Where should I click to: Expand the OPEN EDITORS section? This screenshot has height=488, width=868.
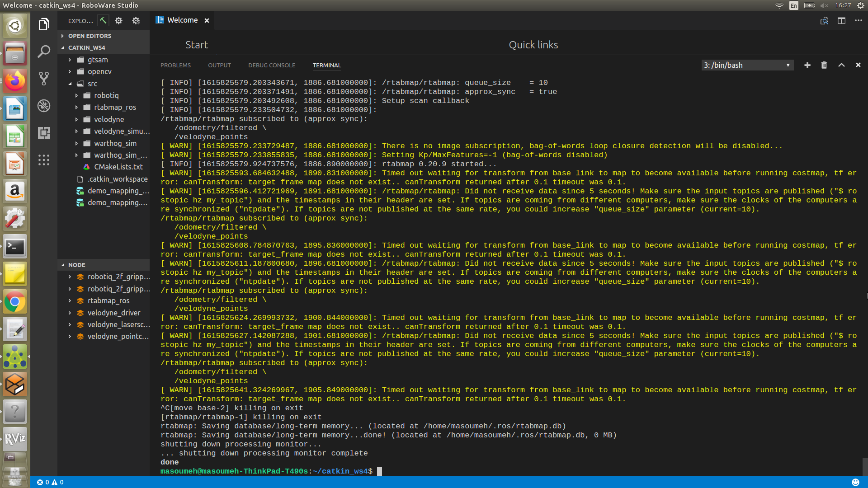(90, 36)
